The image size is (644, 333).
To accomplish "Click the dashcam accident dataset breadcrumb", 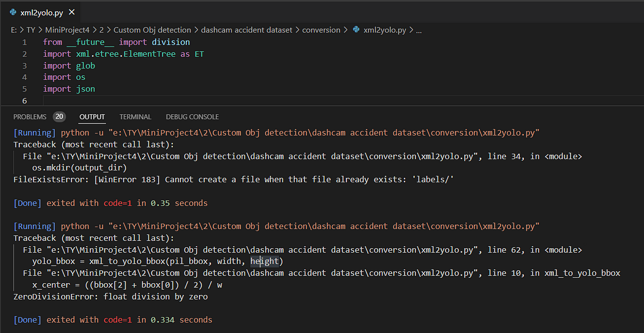I will [x=247, y=30].
